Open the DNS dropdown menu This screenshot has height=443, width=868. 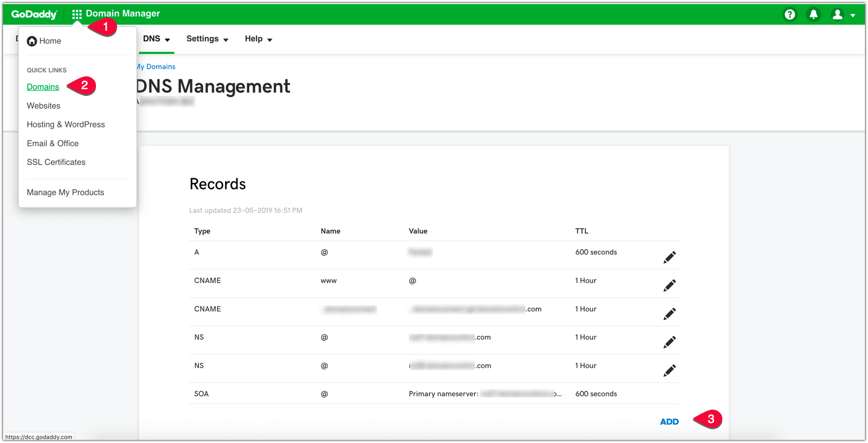[156, 39]
